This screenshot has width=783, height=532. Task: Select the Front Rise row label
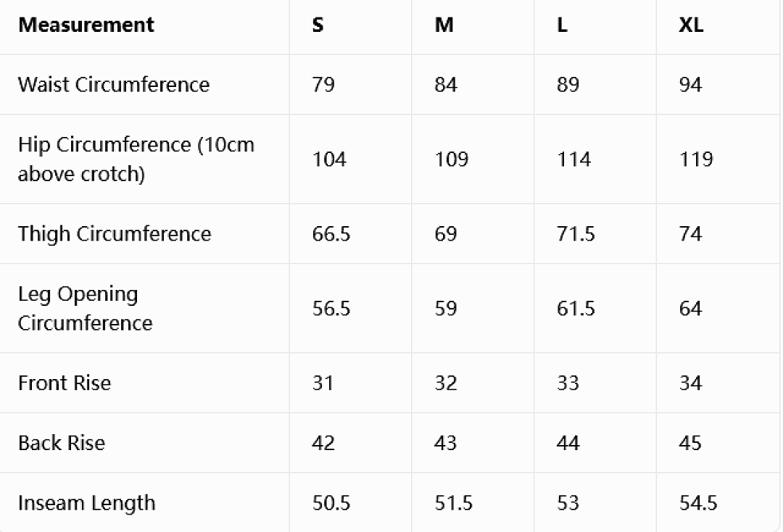tap(65, 383)
